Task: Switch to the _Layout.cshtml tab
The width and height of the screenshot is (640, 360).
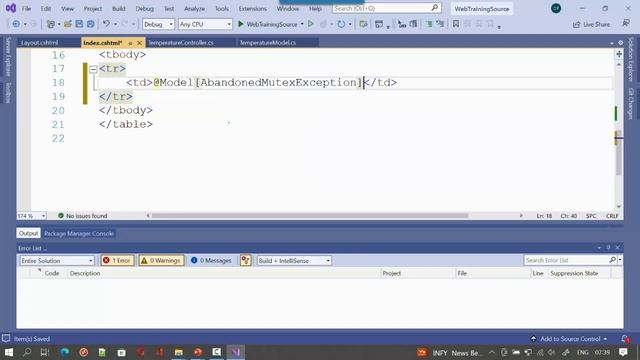Action: click(x=40, y=42)
